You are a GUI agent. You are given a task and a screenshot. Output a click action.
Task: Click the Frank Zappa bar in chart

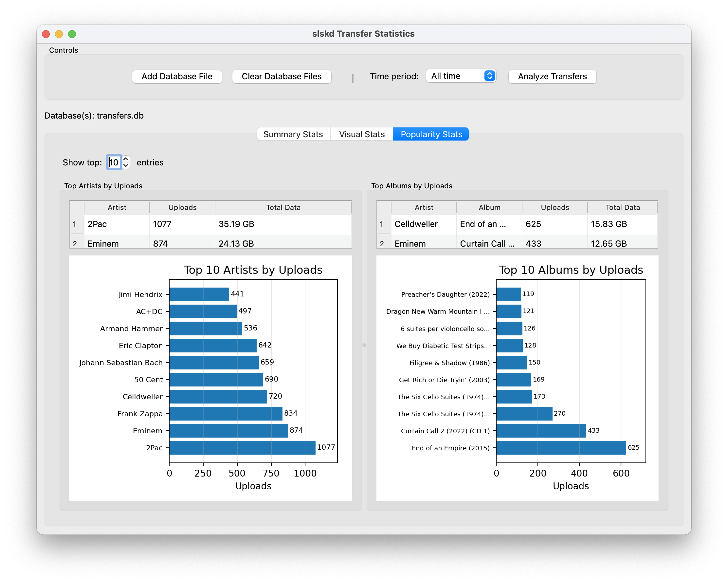point(226,413)
